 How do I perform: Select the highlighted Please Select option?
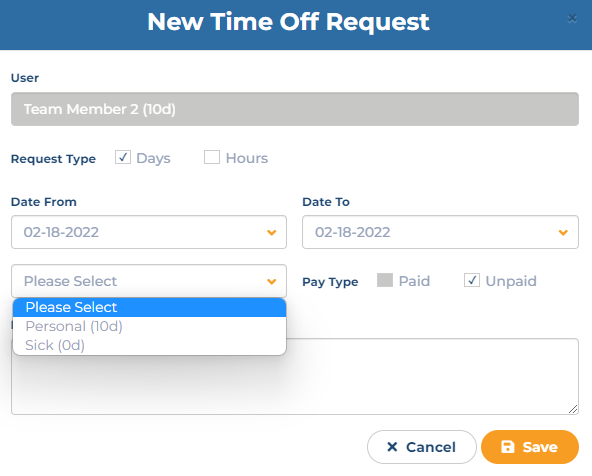150,307
